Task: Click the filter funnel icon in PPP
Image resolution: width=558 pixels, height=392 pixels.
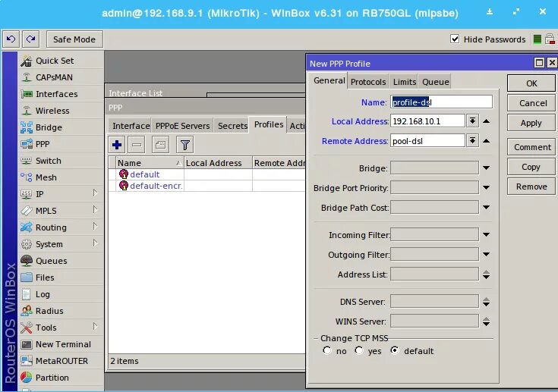Action: coord(184,145)
